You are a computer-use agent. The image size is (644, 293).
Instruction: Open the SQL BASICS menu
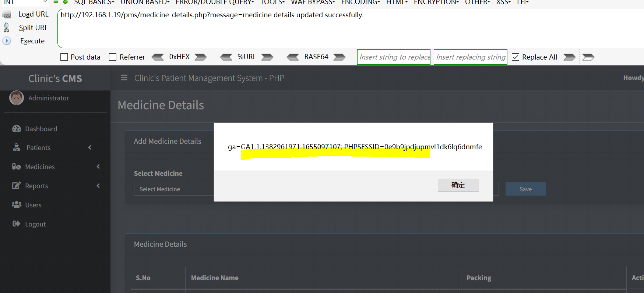click(x=94, y=2)
